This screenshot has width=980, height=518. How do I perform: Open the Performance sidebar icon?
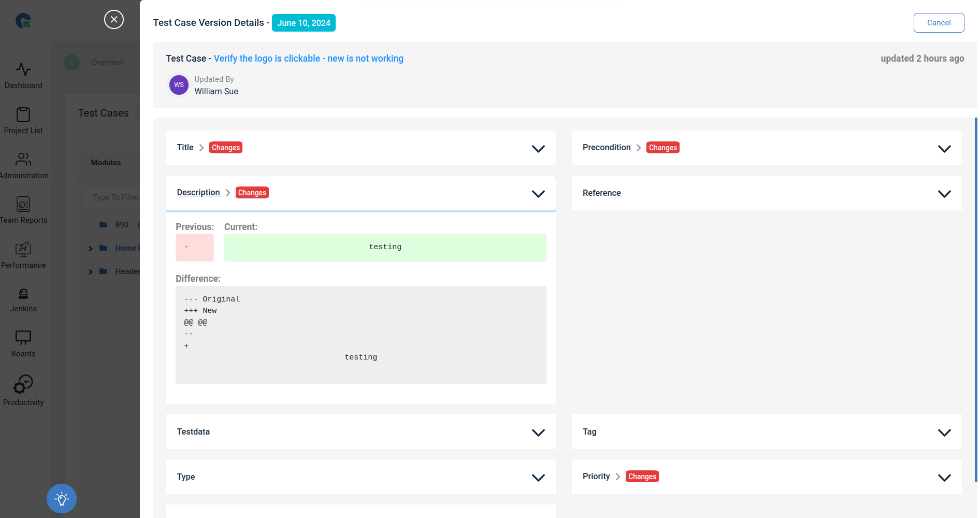pyautogui.click(x=23, y=249)
